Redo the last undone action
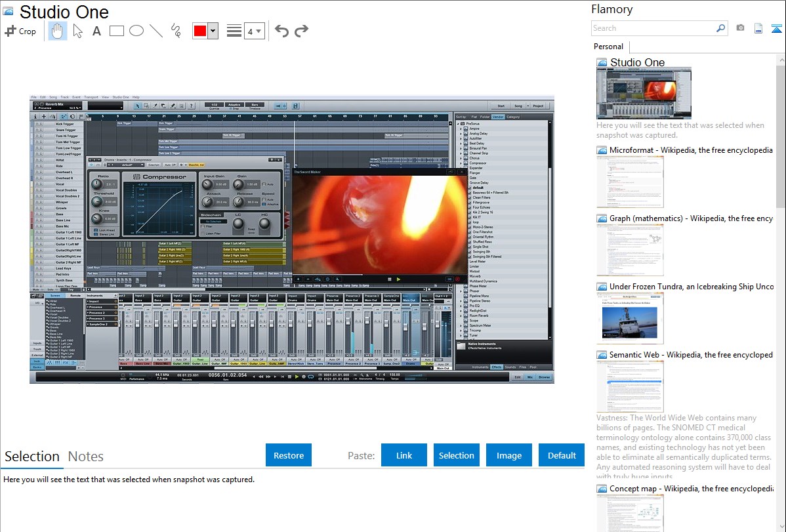The width and height of the screenshot is (786, 532). pyautogui.click(x=301, y=31)
